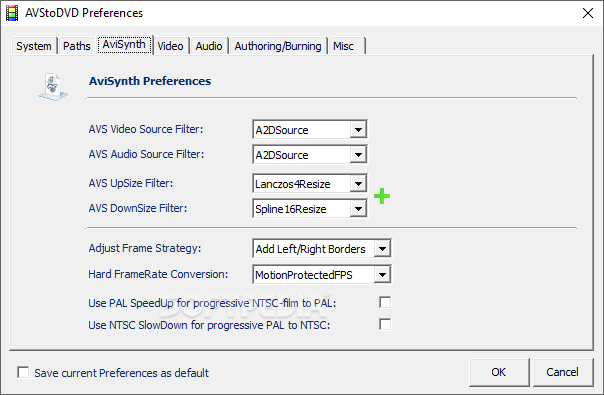Viewport: 604px width, 395px height.
Task: Click the AVStoDVD film strip title icon
Action: coord(12,13)
